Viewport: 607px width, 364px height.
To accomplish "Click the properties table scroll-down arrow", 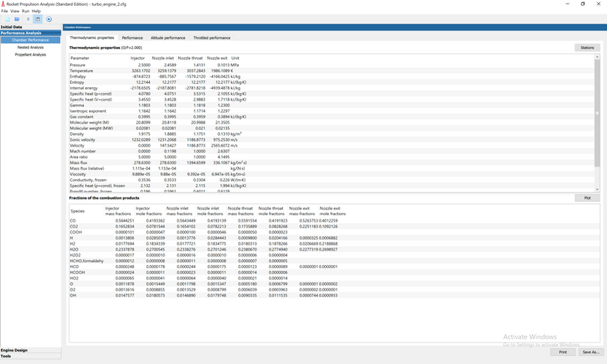I will (597, 189).
